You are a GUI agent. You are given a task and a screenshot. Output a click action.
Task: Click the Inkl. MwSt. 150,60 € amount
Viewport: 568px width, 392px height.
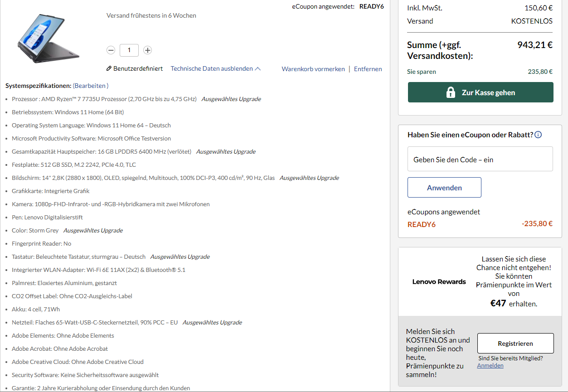pos(539,8)
